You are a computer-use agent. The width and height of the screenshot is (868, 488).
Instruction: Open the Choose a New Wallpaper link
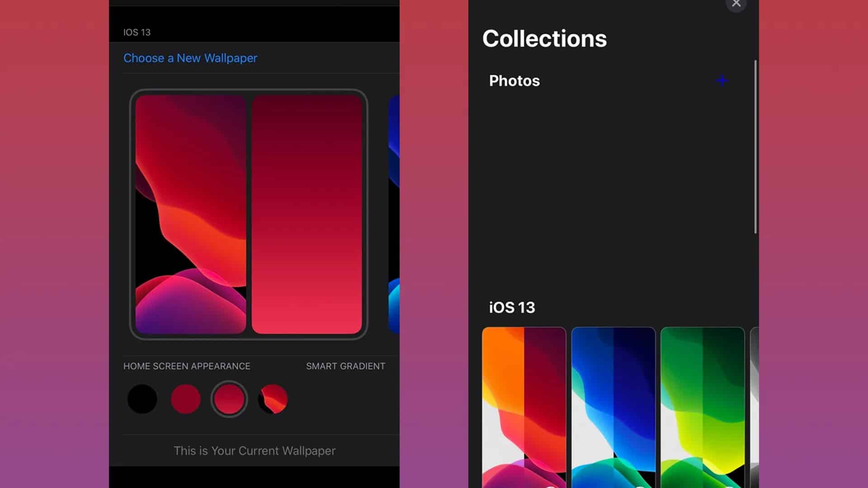pos(190,58)
